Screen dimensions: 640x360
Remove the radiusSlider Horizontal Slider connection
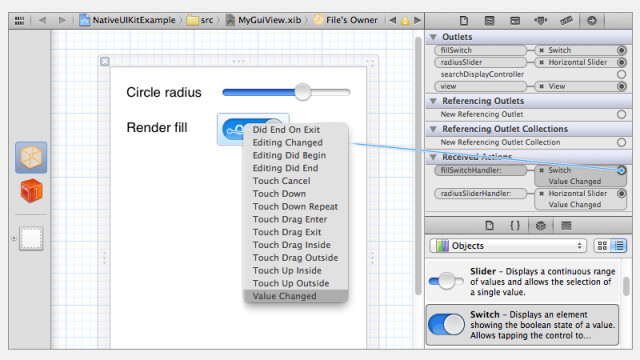[x=542, y=62]
